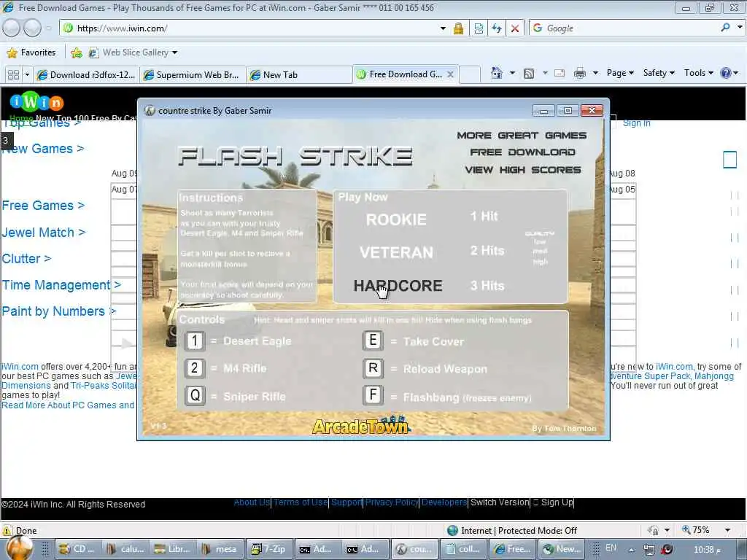Click the Refresh page icon
Viewport: 747px width, 560px height.
tap(497, 28)
